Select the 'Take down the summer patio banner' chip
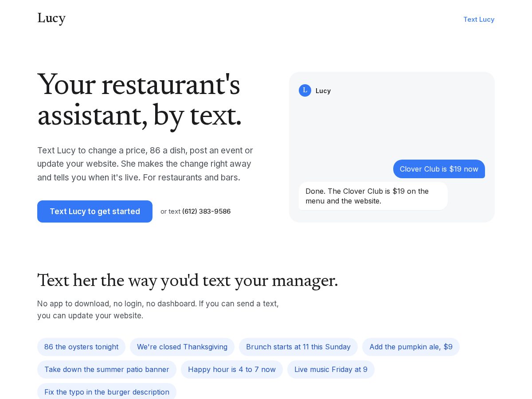Screen dimensions: 532x399 (107, 369)
